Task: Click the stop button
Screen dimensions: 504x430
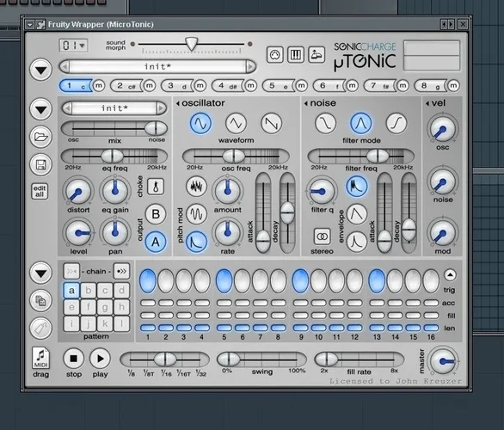Action: point(74,359)
